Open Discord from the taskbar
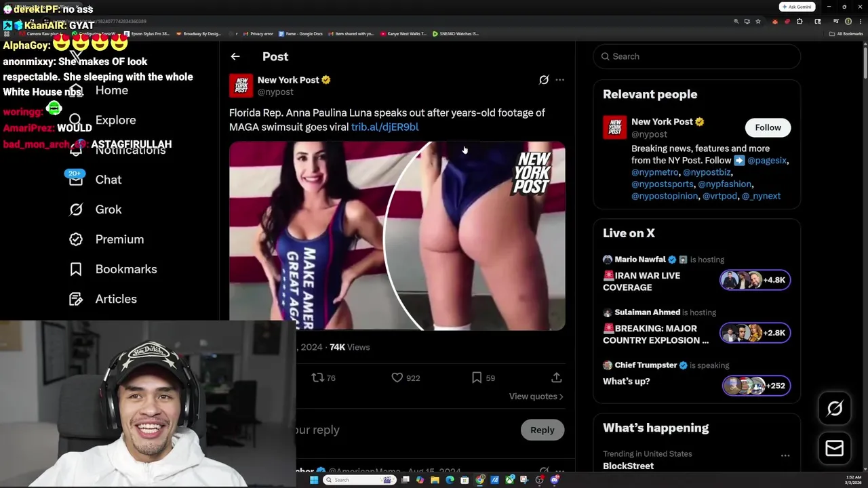 click(x=555, y=480)
